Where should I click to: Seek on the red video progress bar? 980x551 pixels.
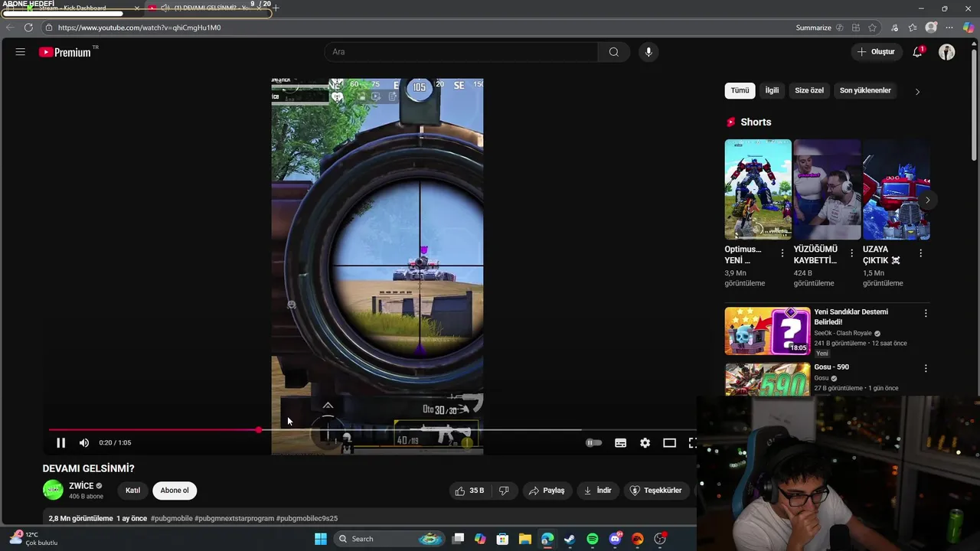[x=154, y=430]
